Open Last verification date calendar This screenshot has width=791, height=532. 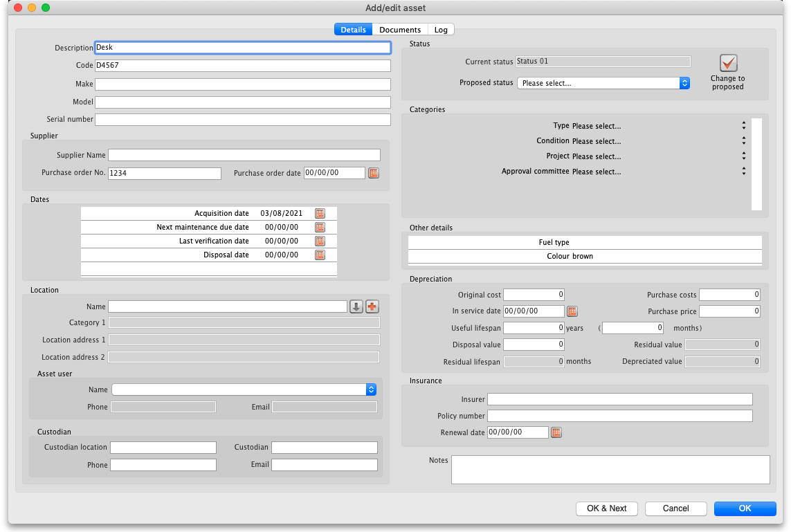pos(320,241)
